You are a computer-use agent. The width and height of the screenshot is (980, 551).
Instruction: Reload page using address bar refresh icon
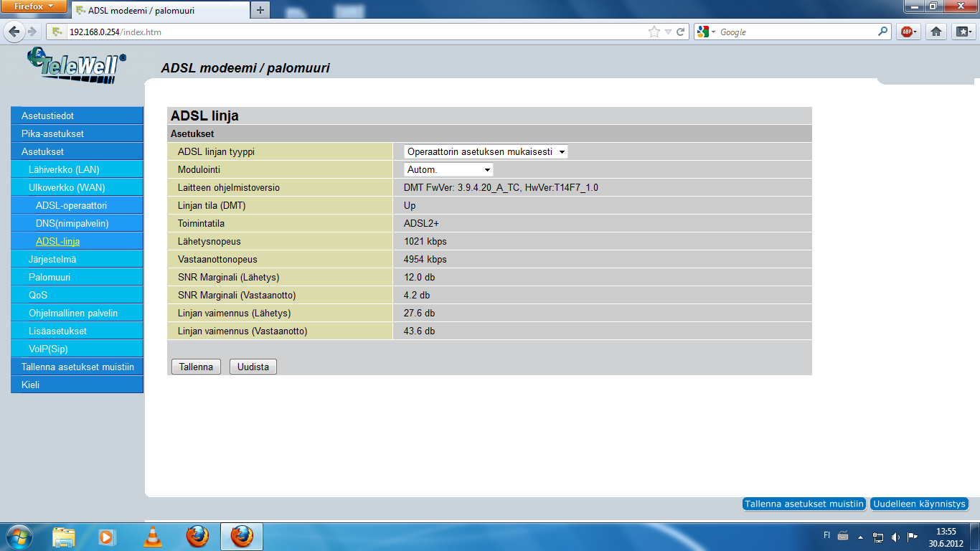680,32
